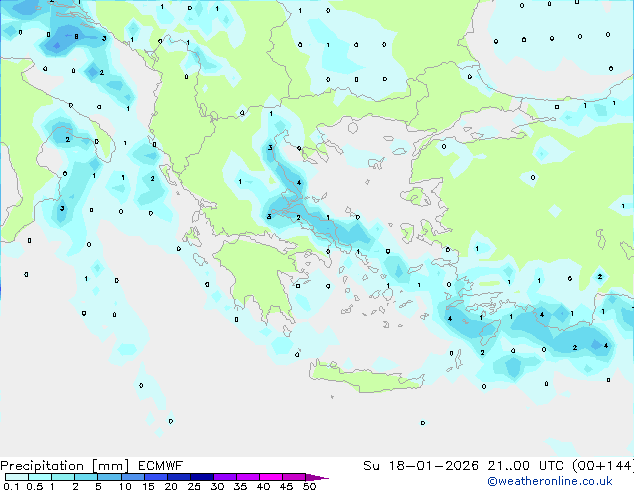Screen dimensions: 634x490
Task: Click the 15–20 mm legend color swatch
Action: tap(155, 477)
